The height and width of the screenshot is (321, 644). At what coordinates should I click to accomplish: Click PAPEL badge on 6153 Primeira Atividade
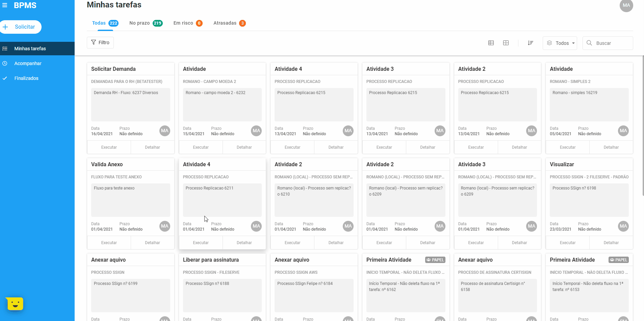[x=619, y=260]
